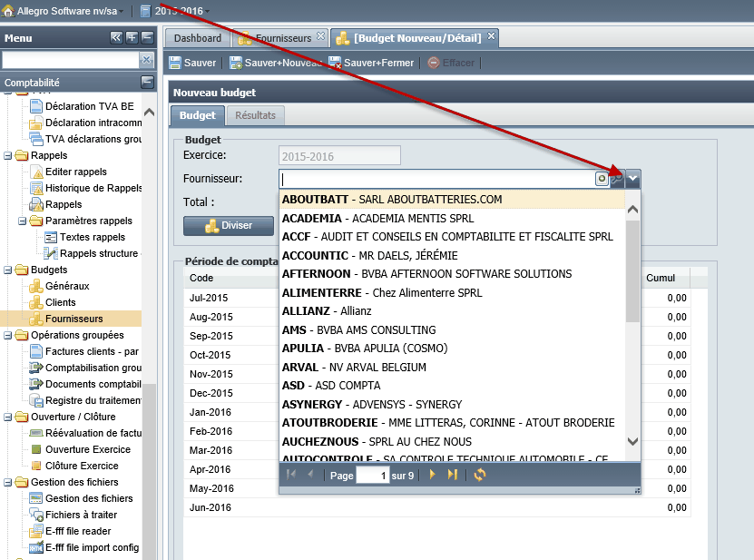The width and height of the screenshot is (754, 560).
Task: Open Budgets Généraux
Action: 60,286
